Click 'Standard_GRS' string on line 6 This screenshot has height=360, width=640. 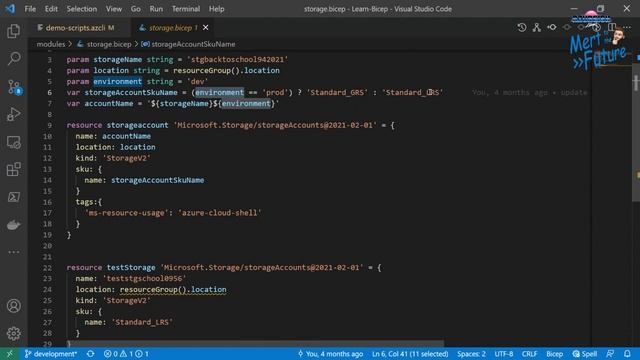(x=337, y=93)
